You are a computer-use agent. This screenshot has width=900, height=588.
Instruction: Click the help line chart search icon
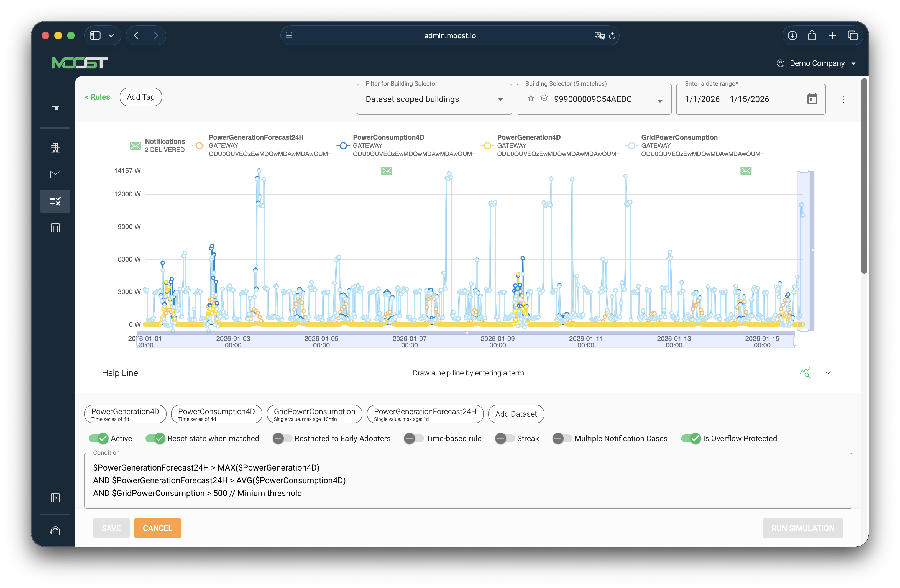805,373
